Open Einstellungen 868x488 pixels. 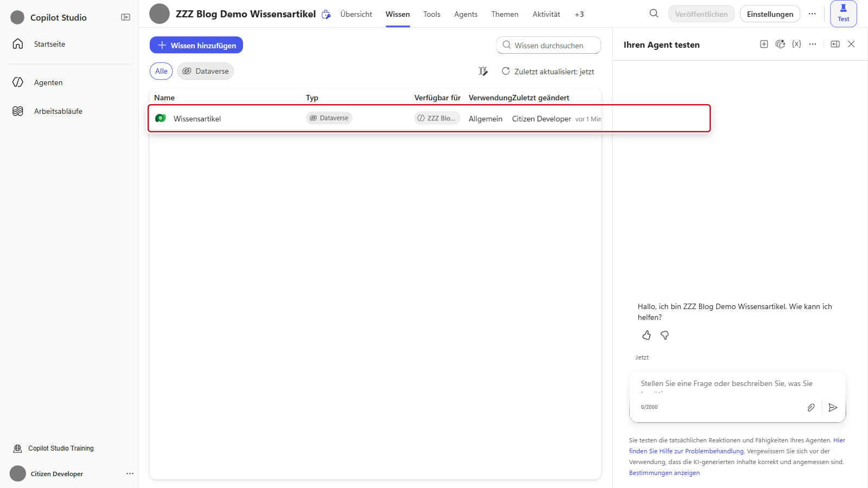770,14
